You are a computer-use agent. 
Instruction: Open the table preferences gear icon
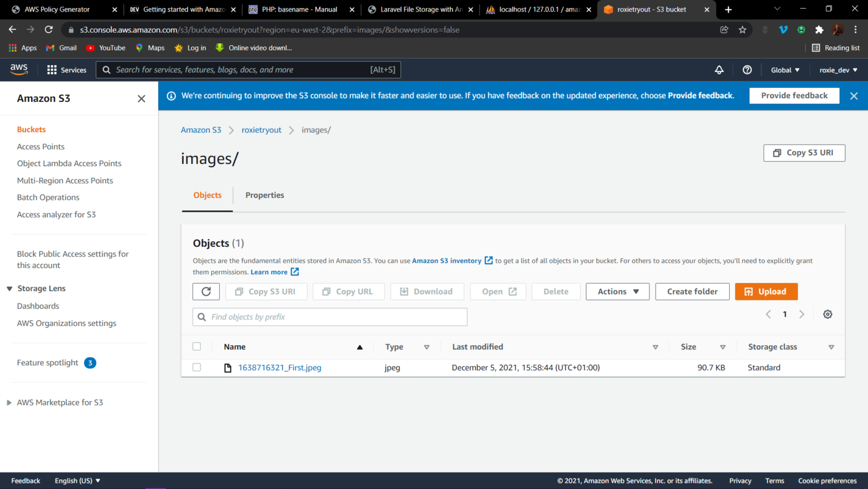(x=827, y=315)
